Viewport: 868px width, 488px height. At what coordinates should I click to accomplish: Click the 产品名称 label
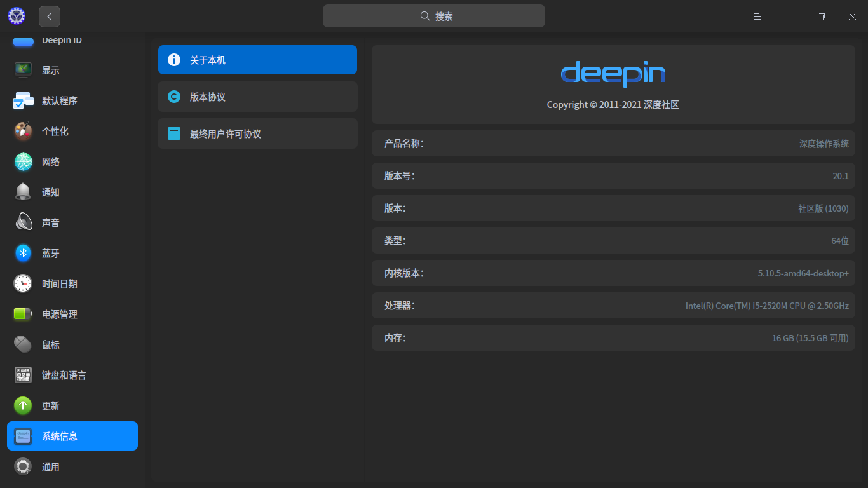click(403, 144)
